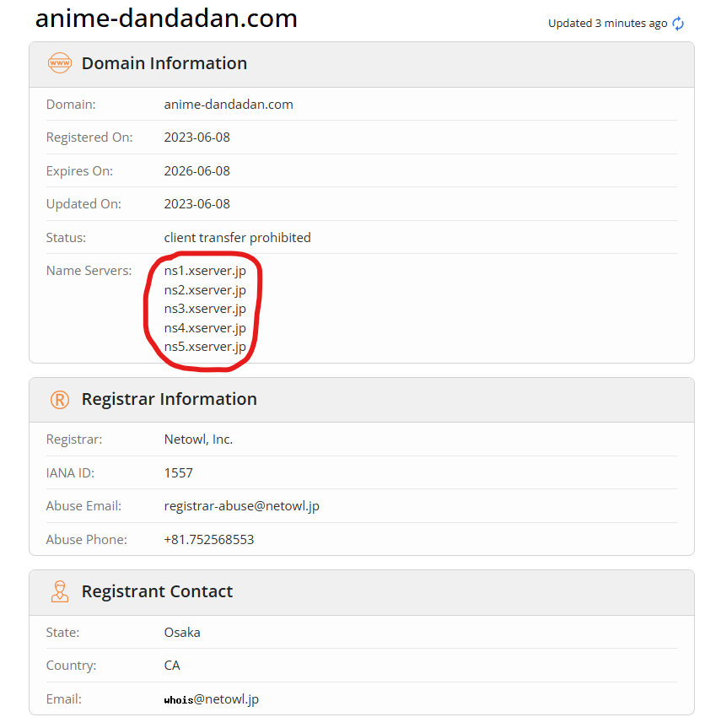Click the WWW globe icon in Domain Information header
The height and width of the screenshot is (728, 705).
click(x=60, y=63)
